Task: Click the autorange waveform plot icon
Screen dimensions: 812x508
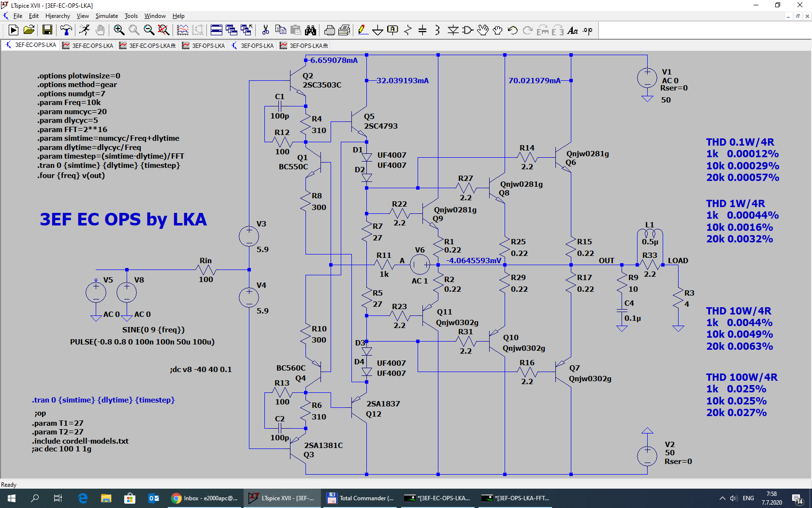Action: [x=183, y=30]
